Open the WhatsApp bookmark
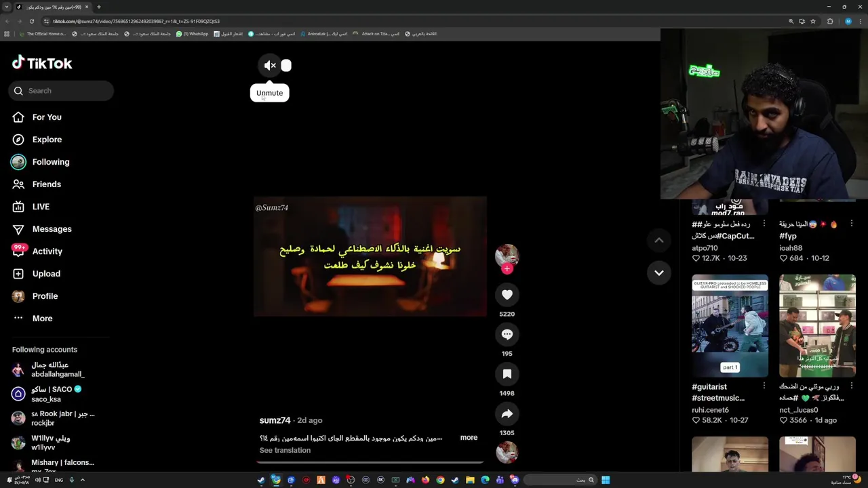The width and height of the screenshot is (868, 488). click(193, 33)
